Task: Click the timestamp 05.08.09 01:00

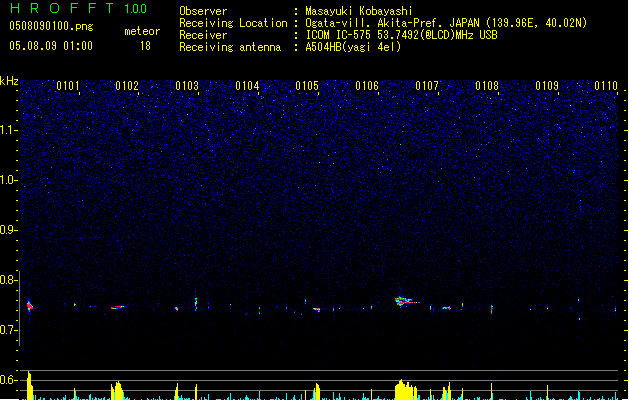Action: pyautogui.click(x=51, y=46)
